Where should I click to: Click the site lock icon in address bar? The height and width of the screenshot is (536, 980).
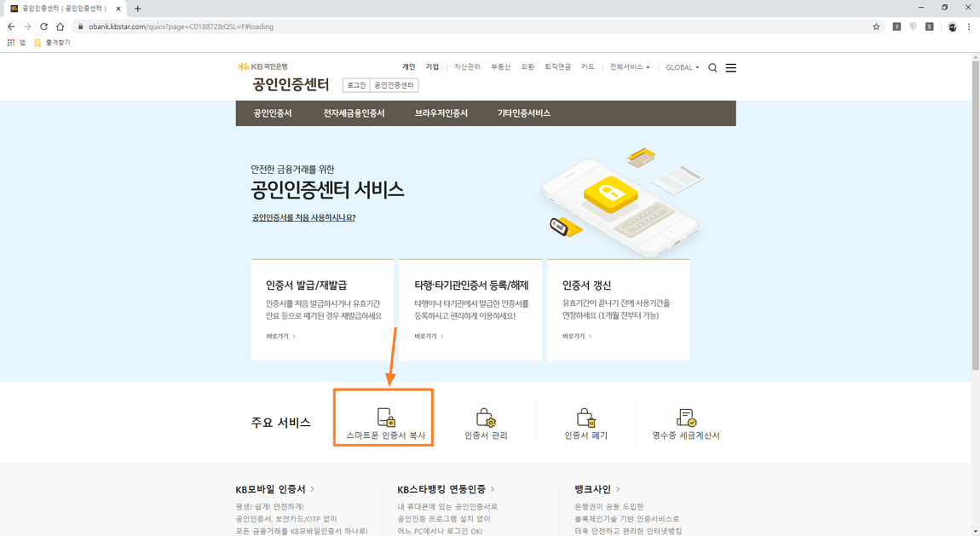(x=80, y=26)
